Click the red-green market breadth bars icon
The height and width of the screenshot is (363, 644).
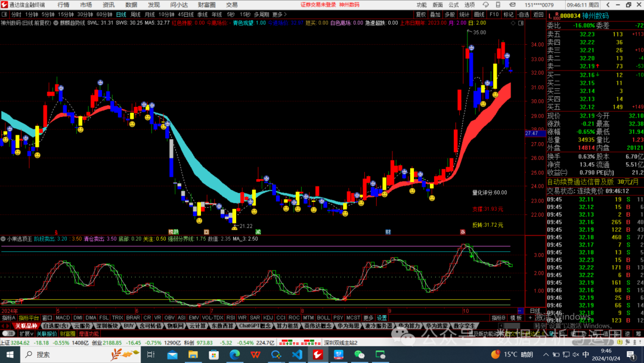tap(299, 343)
